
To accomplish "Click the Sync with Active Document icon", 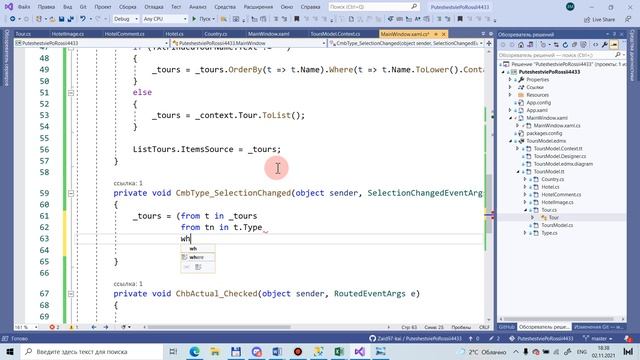I will point(556,45).
